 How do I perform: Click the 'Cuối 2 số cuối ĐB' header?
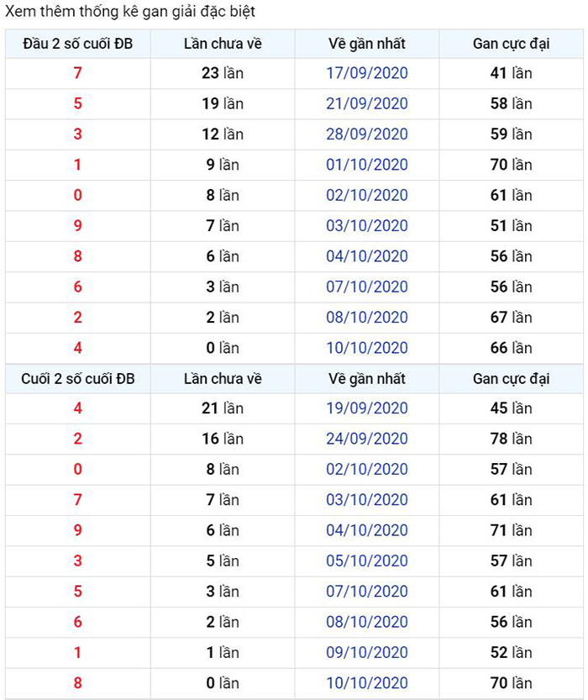[77, 378]
